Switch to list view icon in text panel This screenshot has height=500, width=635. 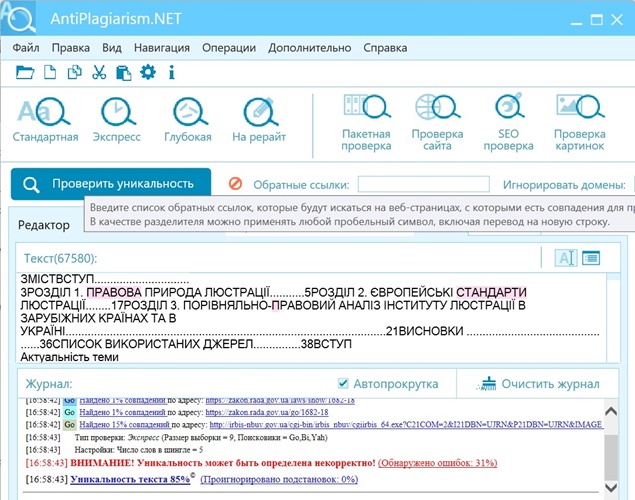(x=591, y=257)
